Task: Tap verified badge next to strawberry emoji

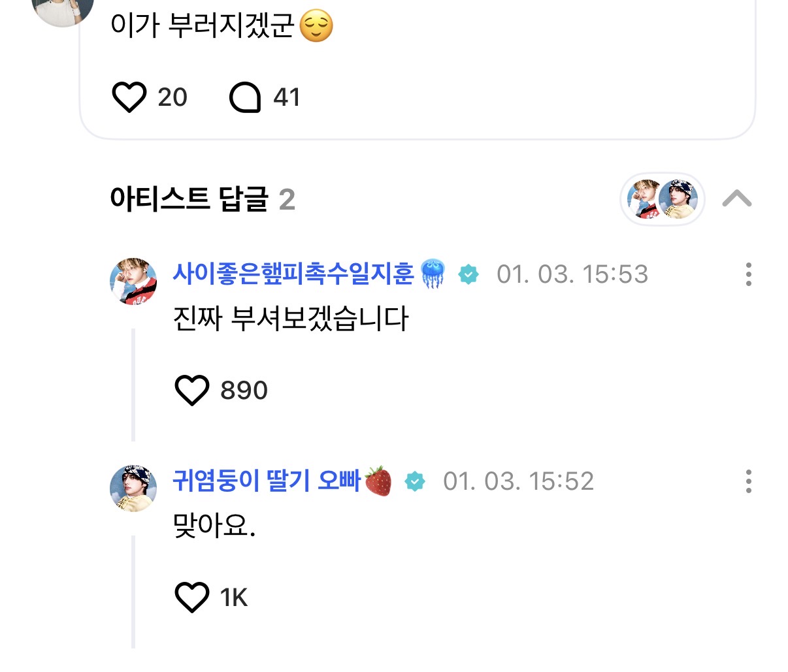Action: tap(415, 482)
